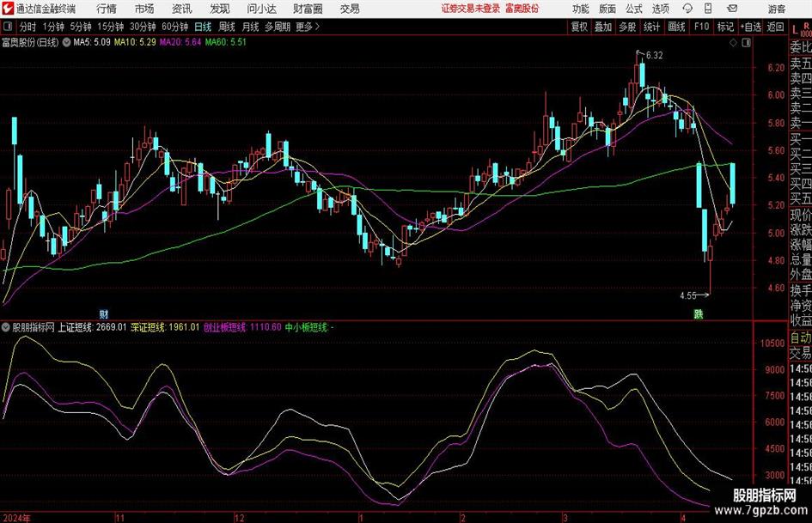Screen dimensions: 812x523
Task: Click the 深证短线: 1961.01 label
Action: coord(165,327)
